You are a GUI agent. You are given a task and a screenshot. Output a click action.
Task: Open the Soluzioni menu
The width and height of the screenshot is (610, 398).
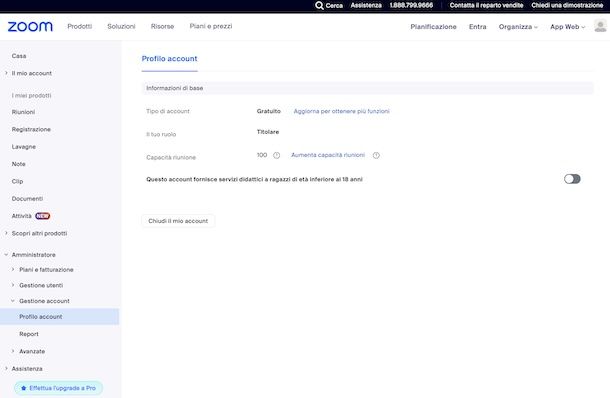pyautogui.click(x=121, y=26)
